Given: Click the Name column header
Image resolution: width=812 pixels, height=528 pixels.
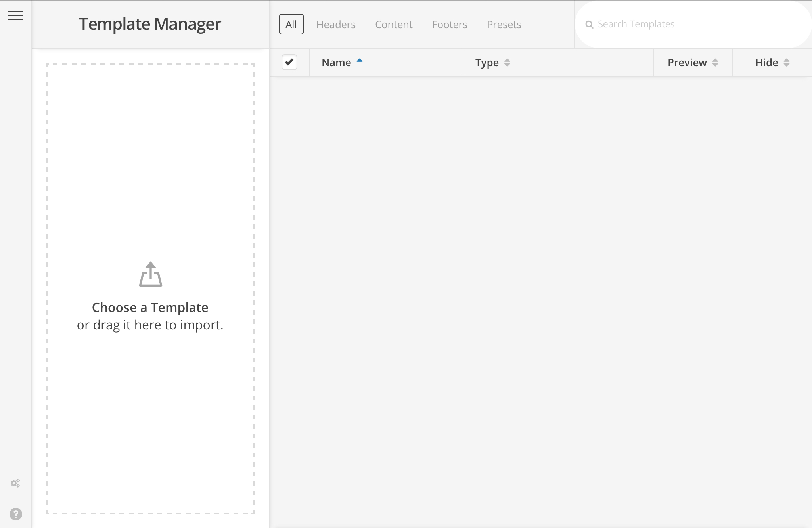Looking at the screenshot, I should (336, 63).
